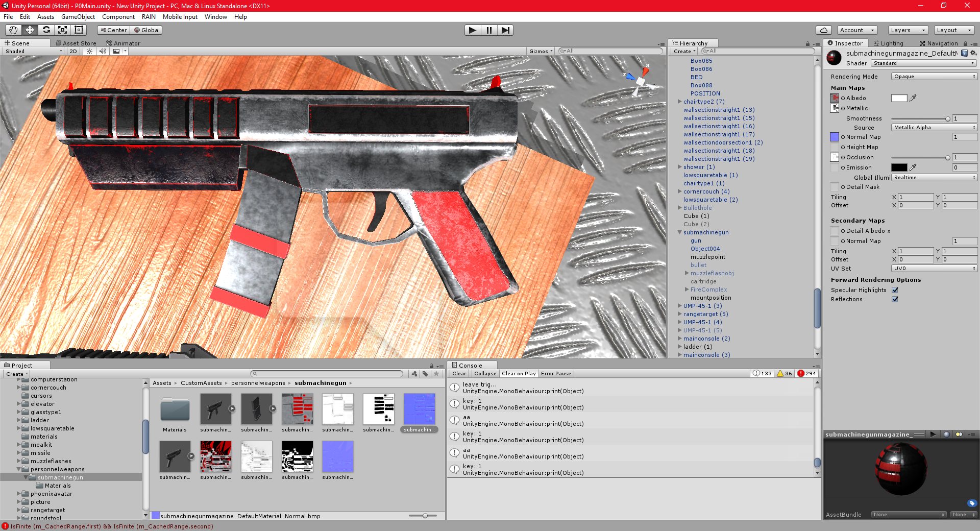Click the emission color eyedropper
Image resolution: width=980 pixels, height=531 pixels.
[x=913, y=167]
